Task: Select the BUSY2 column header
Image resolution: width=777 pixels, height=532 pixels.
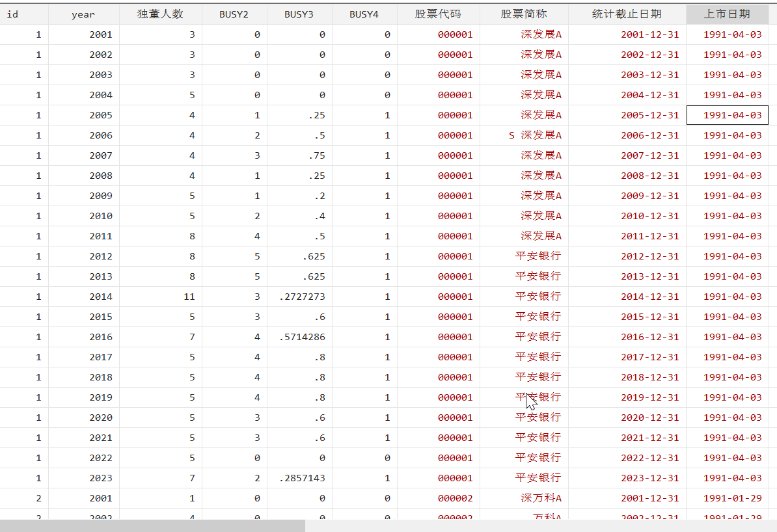Action: pos(234,14)
